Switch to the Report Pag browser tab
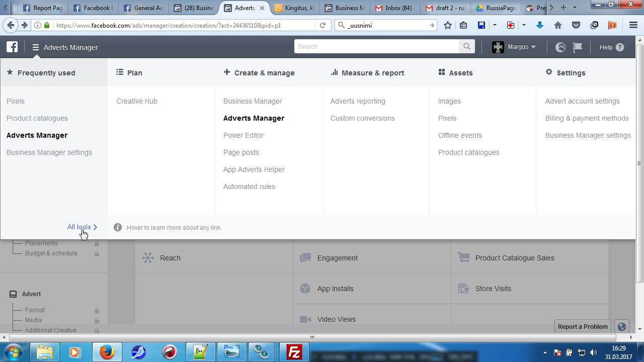This screenshot has width=644, height=362. [42, 8]
